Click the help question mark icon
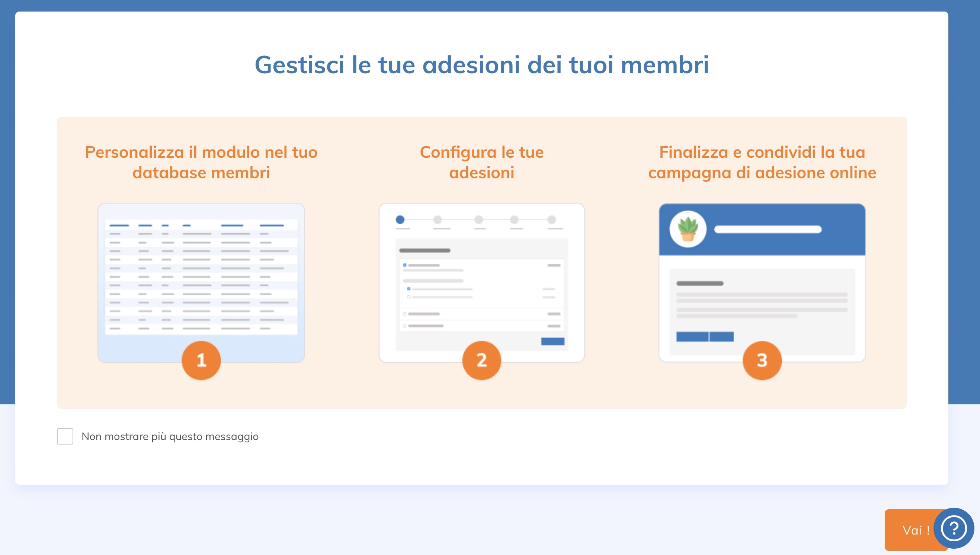 pos(953,528)
